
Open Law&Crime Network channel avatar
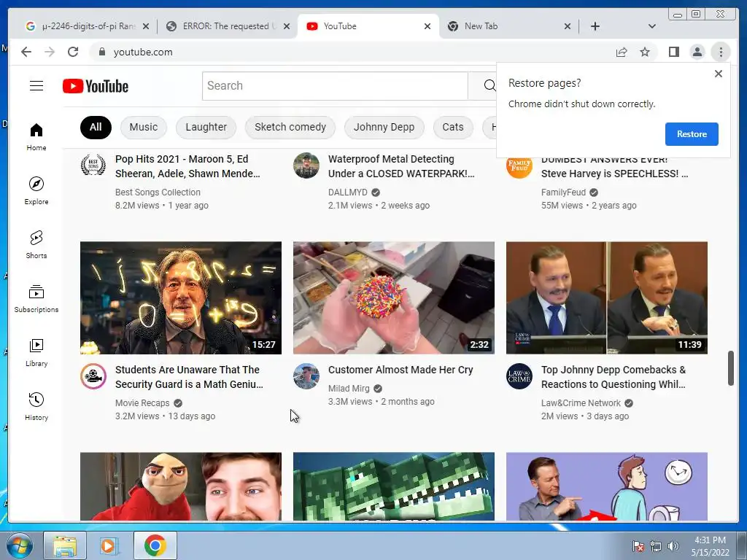[519, 376]
